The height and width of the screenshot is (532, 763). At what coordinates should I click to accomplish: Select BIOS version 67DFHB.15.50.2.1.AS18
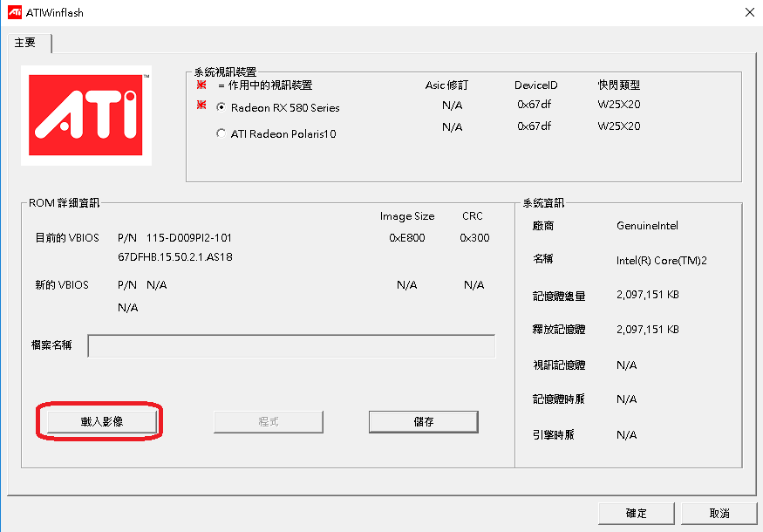click(x=175, y=257)
